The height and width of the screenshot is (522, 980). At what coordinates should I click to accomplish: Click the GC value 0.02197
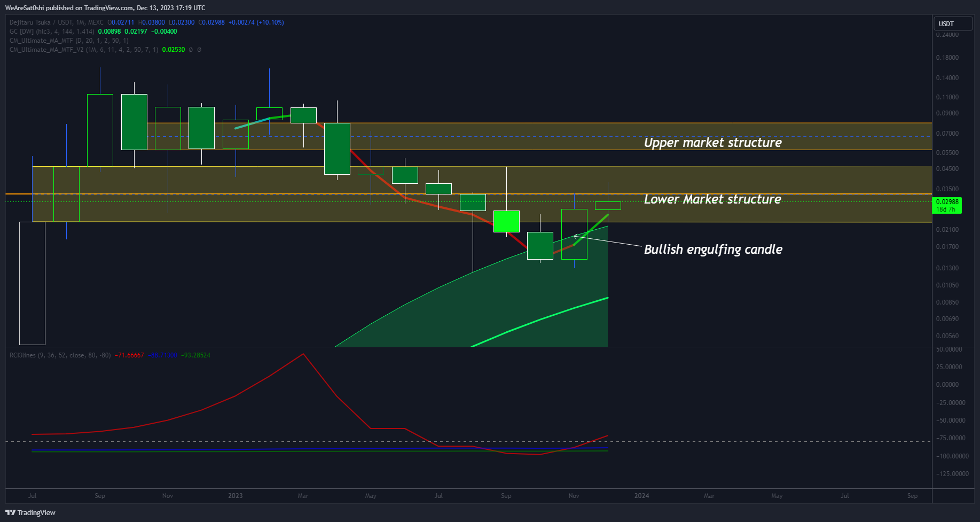click(x=136, y=32)
